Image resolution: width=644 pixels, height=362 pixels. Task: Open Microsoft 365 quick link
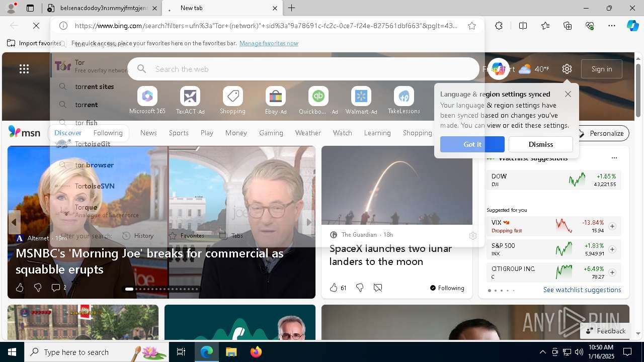coord(147,101)
